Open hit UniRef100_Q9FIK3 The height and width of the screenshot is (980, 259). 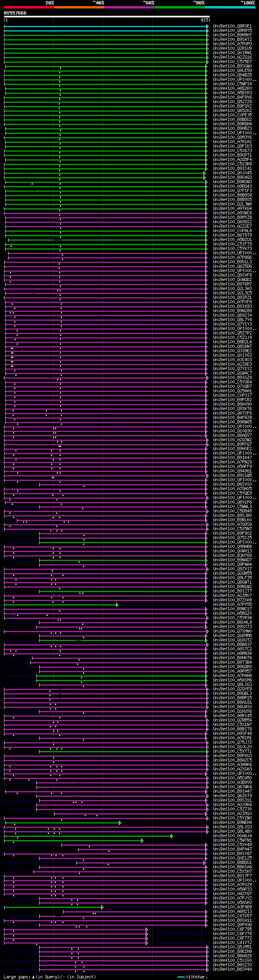(x=232, y=146)
